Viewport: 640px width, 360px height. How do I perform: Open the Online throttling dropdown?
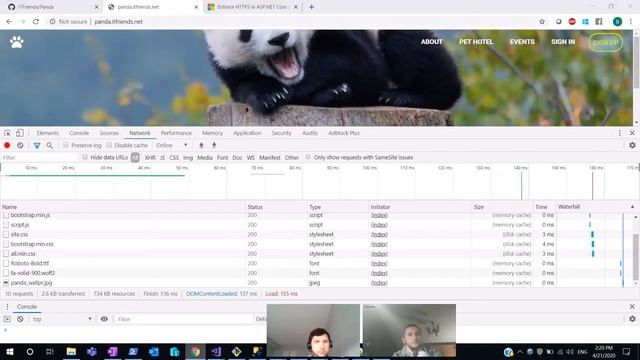click(x=172, y=145)
